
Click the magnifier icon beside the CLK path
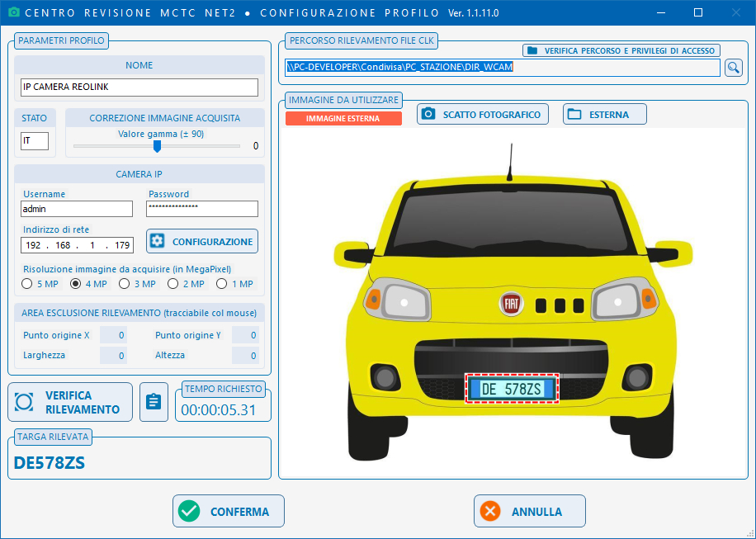[x=733, y=68]
